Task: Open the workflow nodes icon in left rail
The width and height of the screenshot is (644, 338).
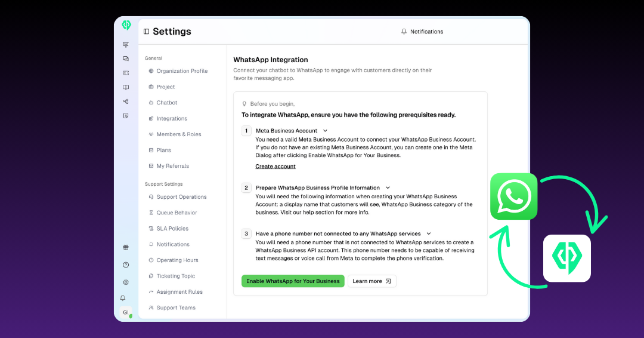Action: tap(126, 102)
